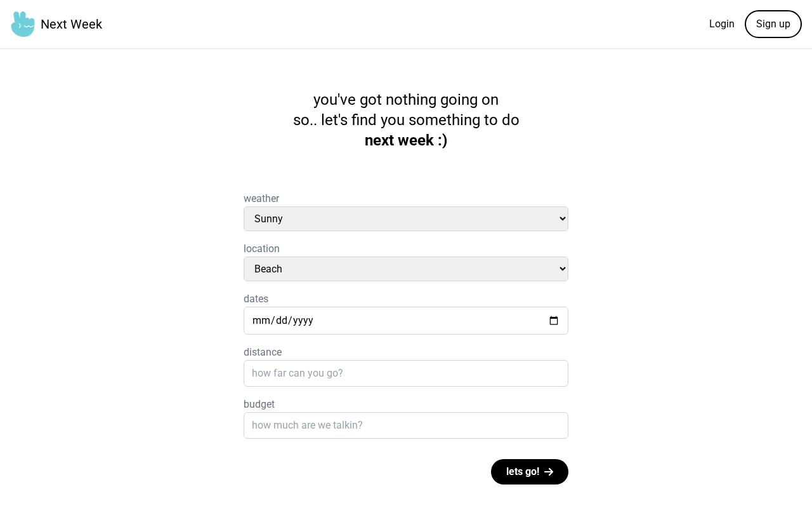Focus the distance input field

click(406, 373)
